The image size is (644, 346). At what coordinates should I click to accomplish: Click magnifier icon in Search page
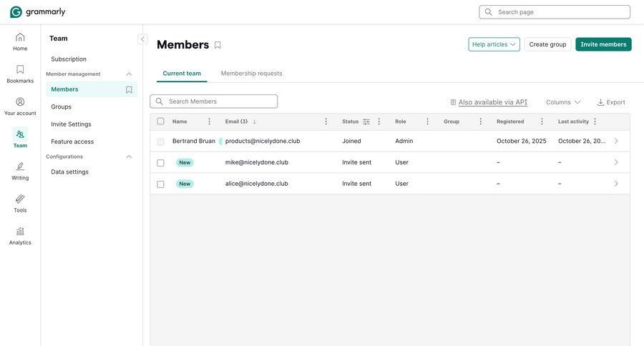tap(488, 12)
